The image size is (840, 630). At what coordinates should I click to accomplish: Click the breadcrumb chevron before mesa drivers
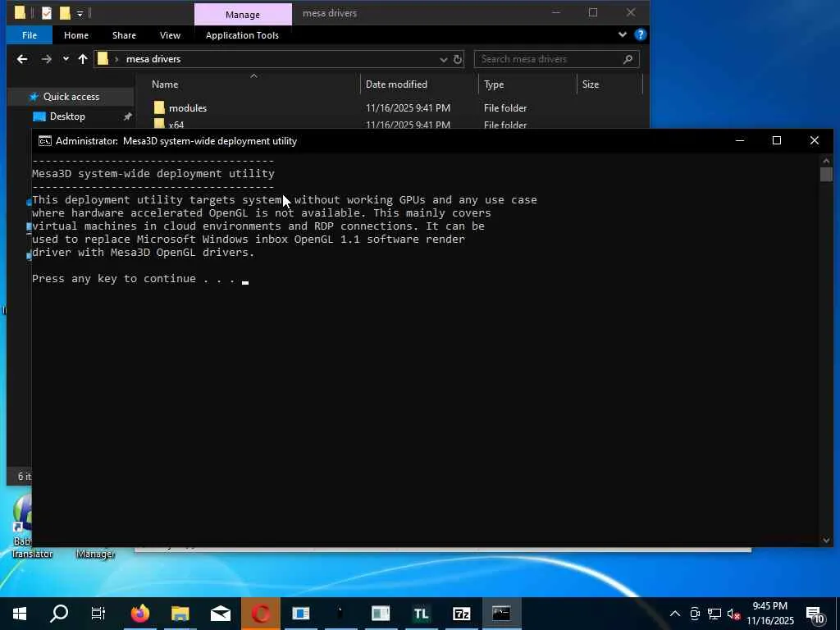(116, 59)
